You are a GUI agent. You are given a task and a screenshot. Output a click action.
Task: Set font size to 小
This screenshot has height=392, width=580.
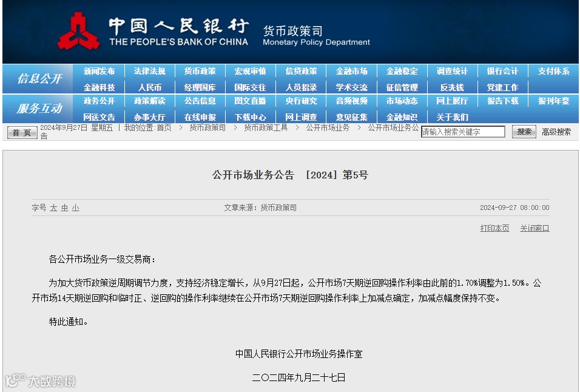(75, 208)
